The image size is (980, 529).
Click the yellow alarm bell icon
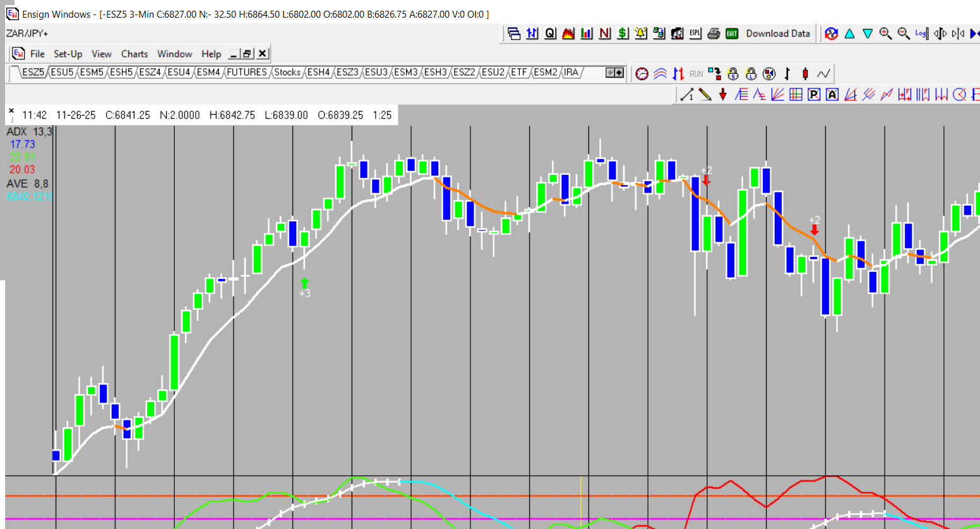(x=641, y=33)
